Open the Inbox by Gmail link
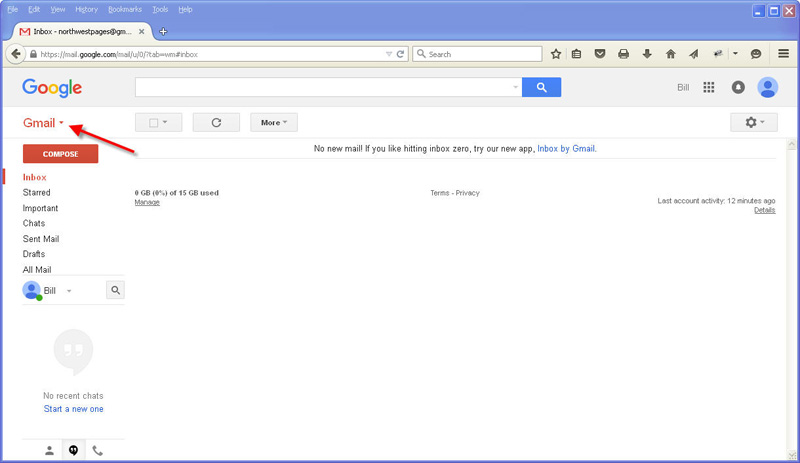Screen dimensions: 800x463 click(566, 149)
